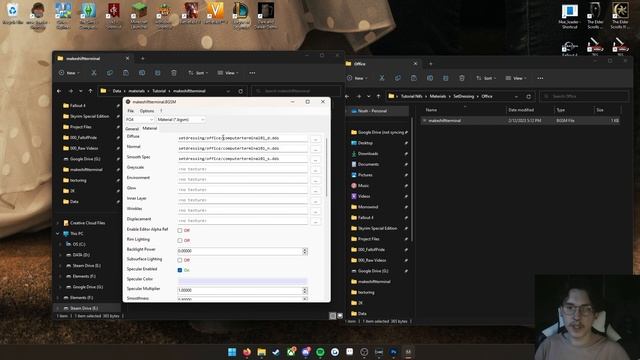Image resolution: width=640 pixels, height=360 pixels.
Task: Open the Windows Start button on taskbar
Action: click(232, 352)
